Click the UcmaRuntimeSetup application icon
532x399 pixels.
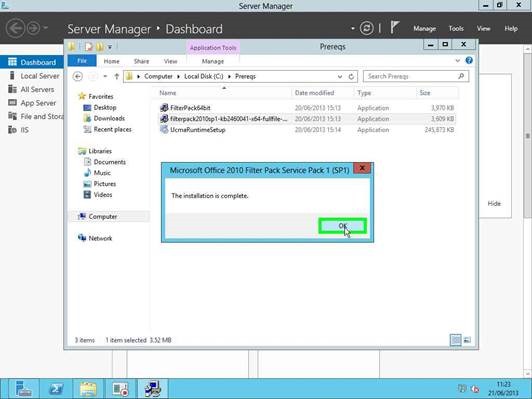[164, 130]
